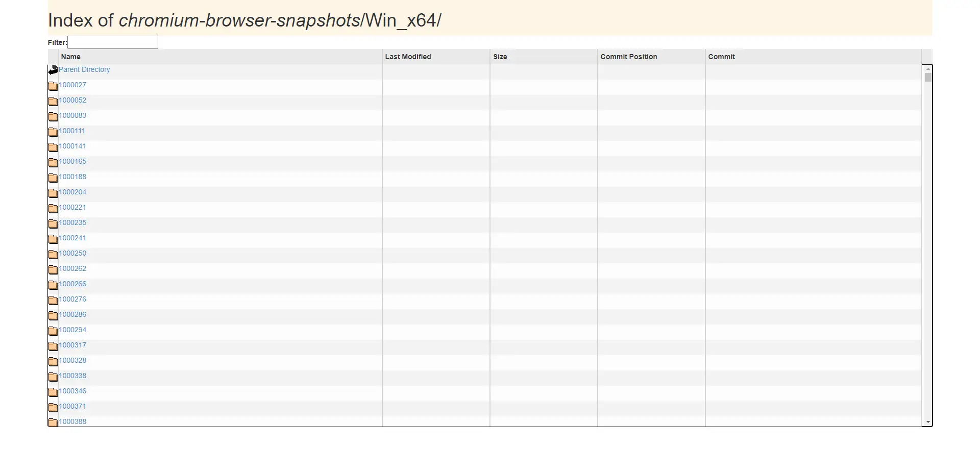
Task: Click the folder icon for 1000294
Action: pyautogui.click(x=53, y=331)
